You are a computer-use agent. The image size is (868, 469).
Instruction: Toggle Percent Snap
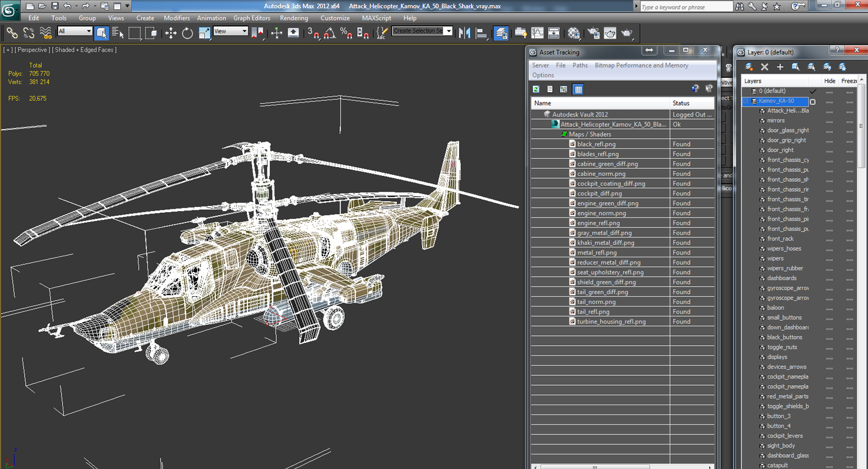coord(346,33)
